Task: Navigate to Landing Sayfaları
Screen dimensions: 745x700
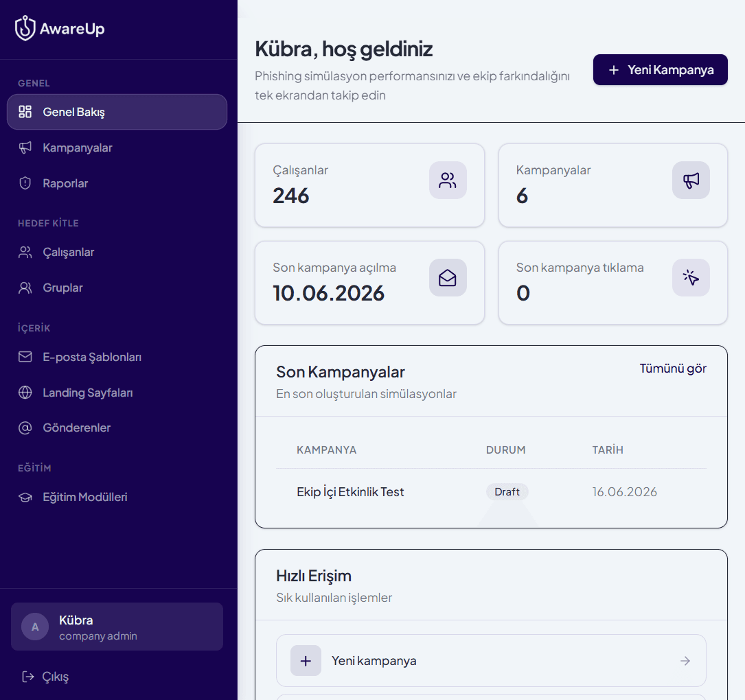Action: pyautogui.click(x=117, y=393)
